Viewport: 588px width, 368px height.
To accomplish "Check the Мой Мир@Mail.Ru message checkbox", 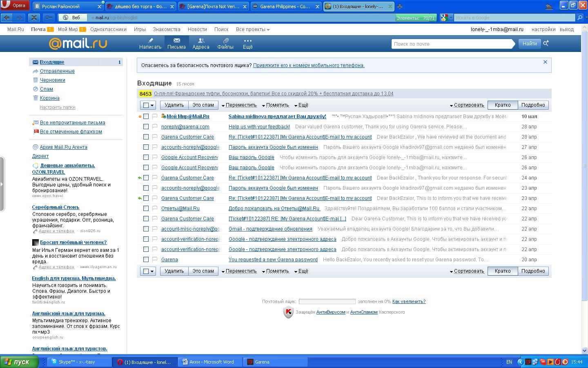I will [x=146, y=117].
